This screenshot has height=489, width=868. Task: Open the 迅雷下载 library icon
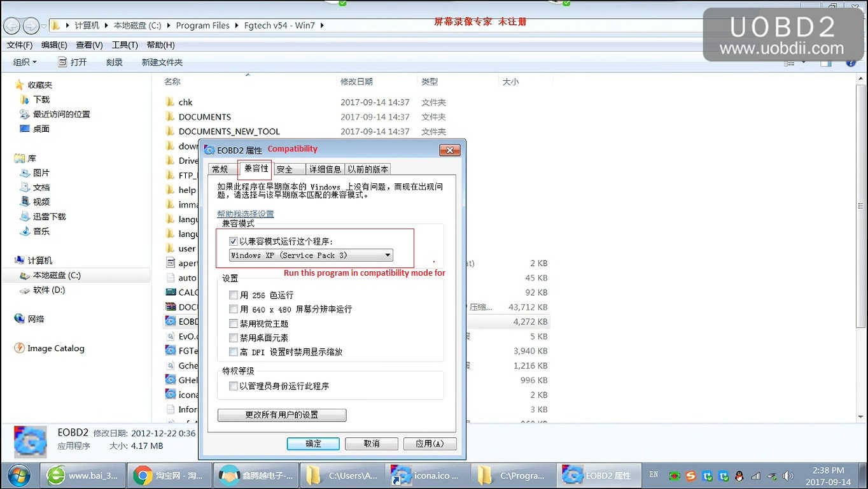(x=25, y=216)
